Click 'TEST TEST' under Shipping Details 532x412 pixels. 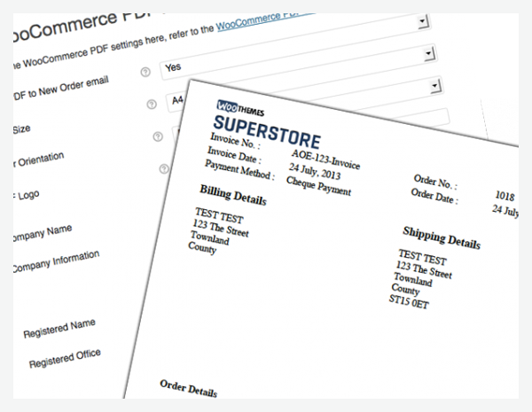pos(422,257)
